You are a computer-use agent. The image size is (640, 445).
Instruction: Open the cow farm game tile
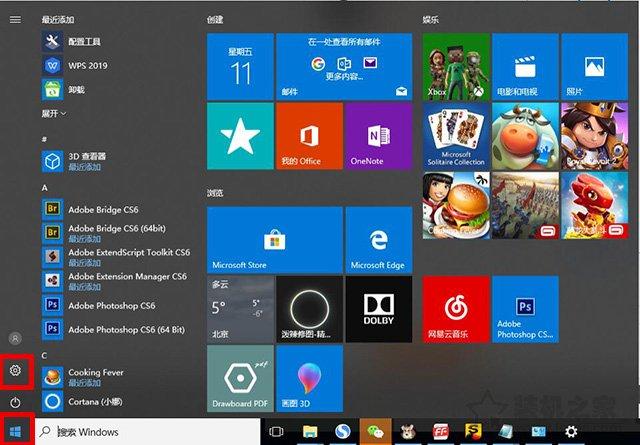525,136
